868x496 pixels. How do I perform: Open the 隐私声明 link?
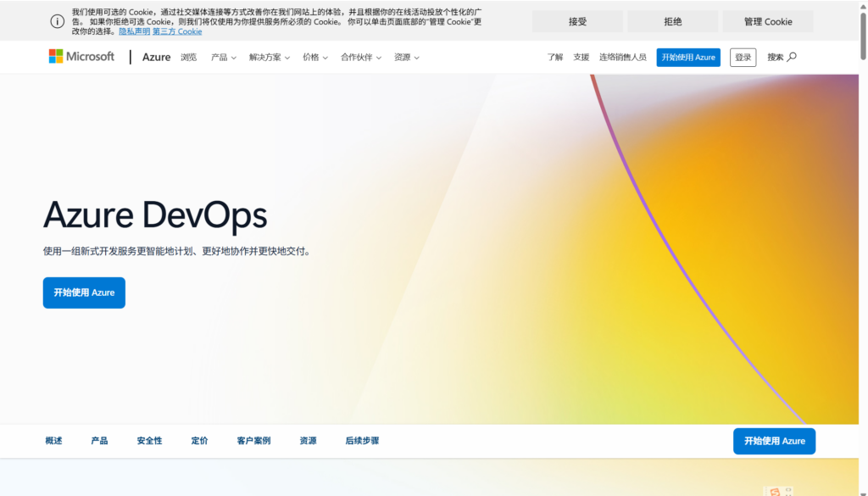(x=135, y=31)
